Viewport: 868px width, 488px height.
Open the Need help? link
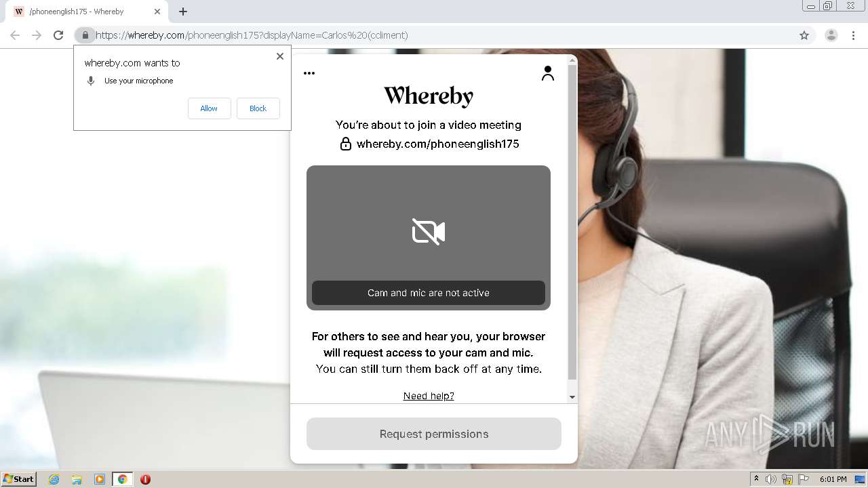click(x=429, y=396)
